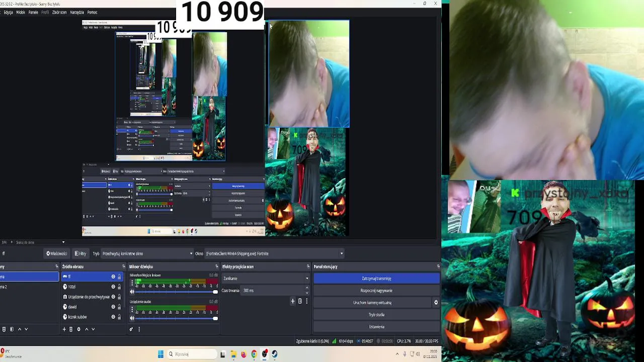Open Ustawienia (settings) button
Screen dimensions: 644x362
[x=376, y=327]
